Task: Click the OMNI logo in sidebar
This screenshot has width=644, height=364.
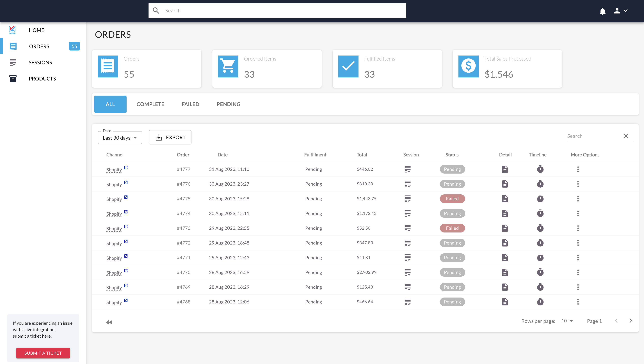Action: click(x=12, y=30)
